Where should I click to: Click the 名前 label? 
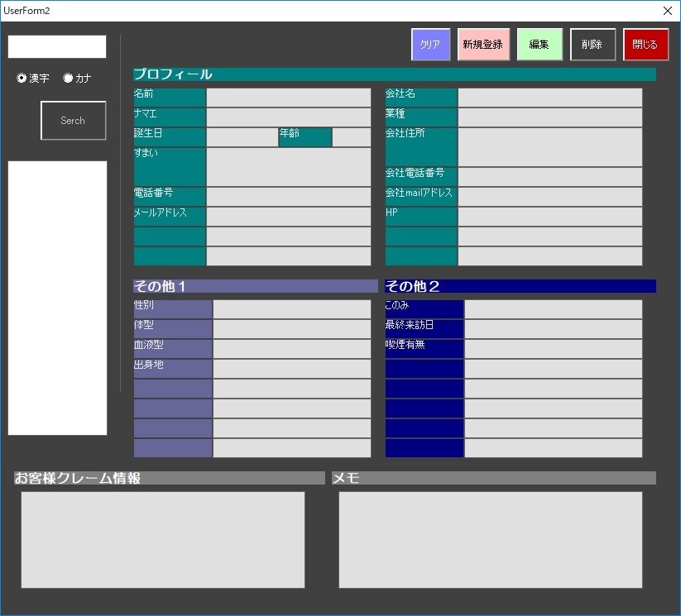[170, 98]
